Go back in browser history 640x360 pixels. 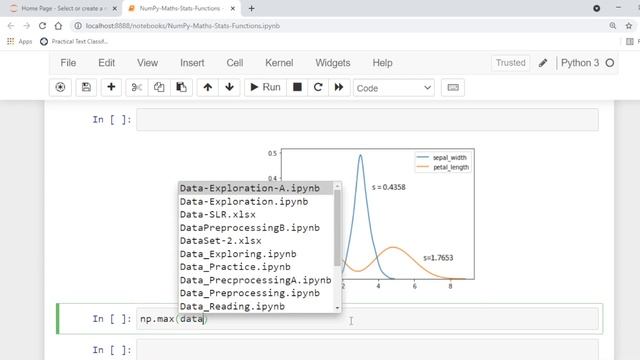pos(11,26)
